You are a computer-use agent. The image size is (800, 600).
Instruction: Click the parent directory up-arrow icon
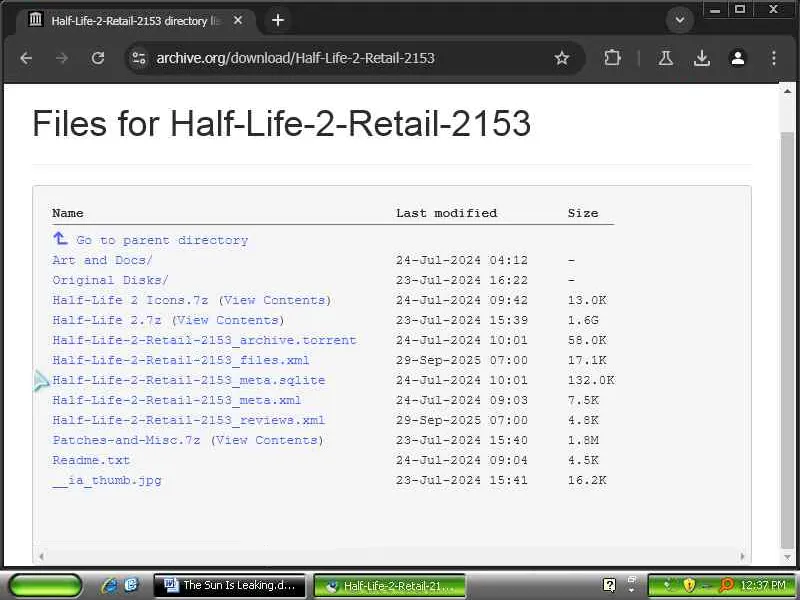coord(60,238)
